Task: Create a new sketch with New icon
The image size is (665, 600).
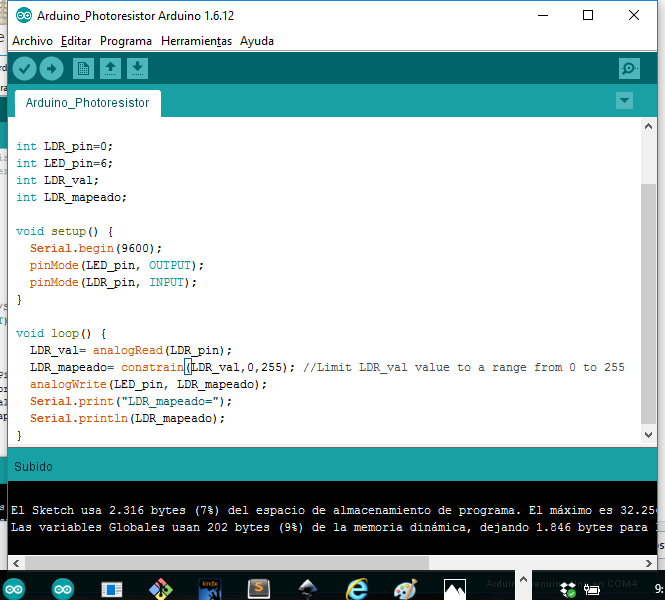Action: tap(83, 69)
